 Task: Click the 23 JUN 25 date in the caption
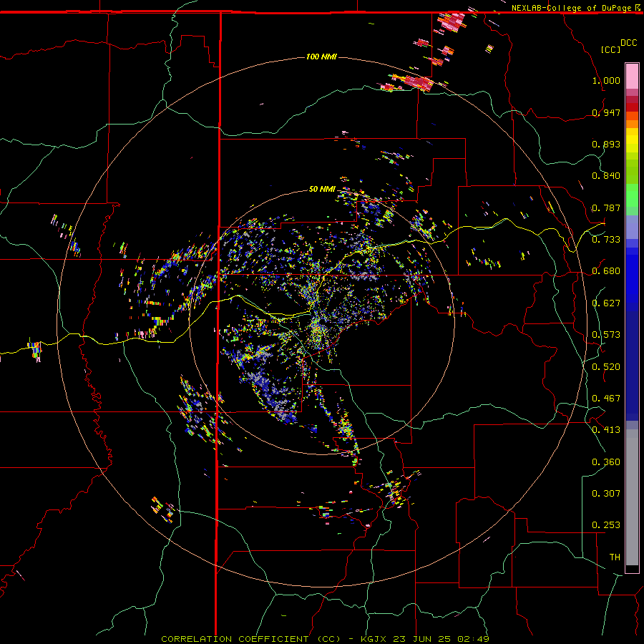[421, 639]
